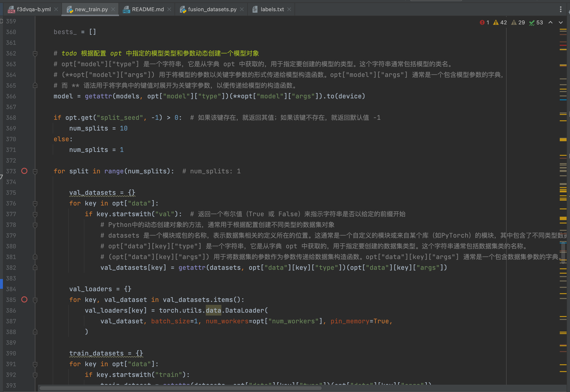
Task: Switch to the README.md tab
Action: click(x=147, y=9)
